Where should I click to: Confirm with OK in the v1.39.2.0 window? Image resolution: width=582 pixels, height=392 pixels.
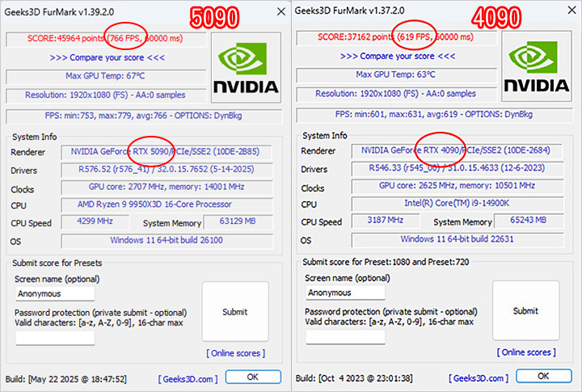coord(253,377)
